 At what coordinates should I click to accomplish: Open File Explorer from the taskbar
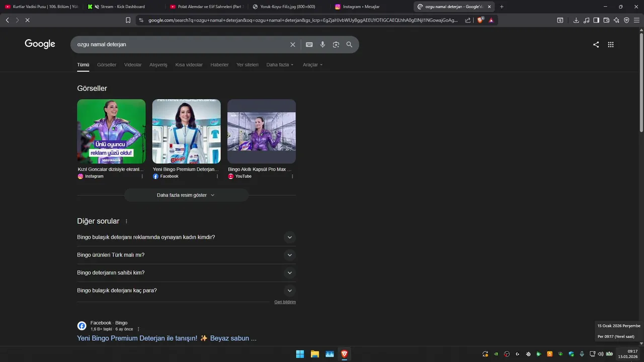point(314,354)
